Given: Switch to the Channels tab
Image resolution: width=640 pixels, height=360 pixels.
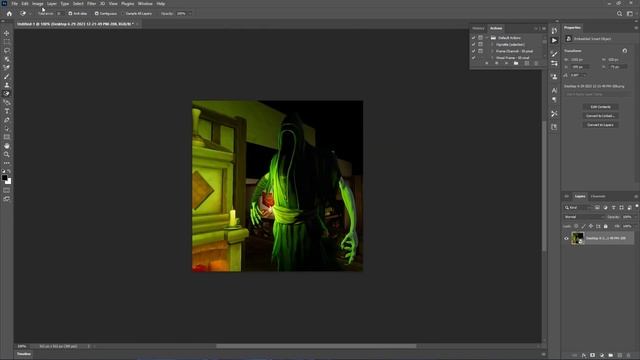Looking at the screenshot, I should (598, 196).
